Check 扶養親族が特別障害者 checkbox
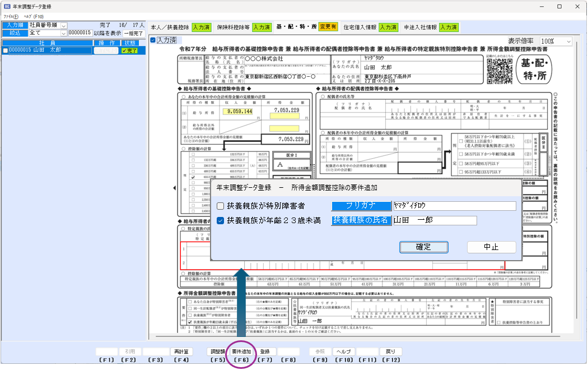588x370 pixels. click(x=221, y=206)
